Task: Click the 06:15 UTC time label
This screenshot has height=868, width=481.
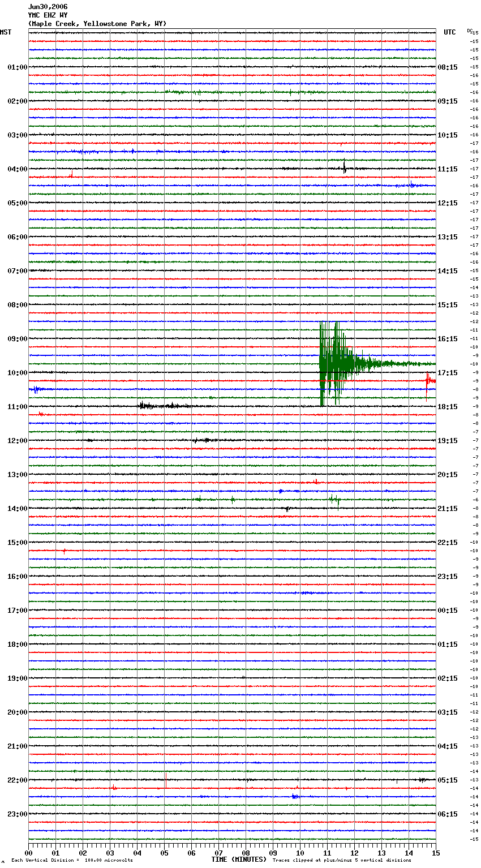Action: click(448, 814)
